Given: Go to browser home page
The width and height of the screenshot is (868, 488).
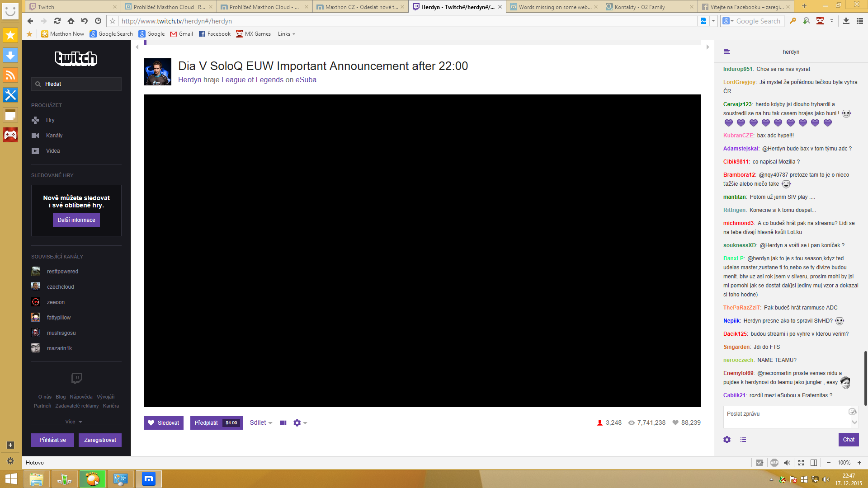Looking at the screenshot, I should click(x=71, y=21).
